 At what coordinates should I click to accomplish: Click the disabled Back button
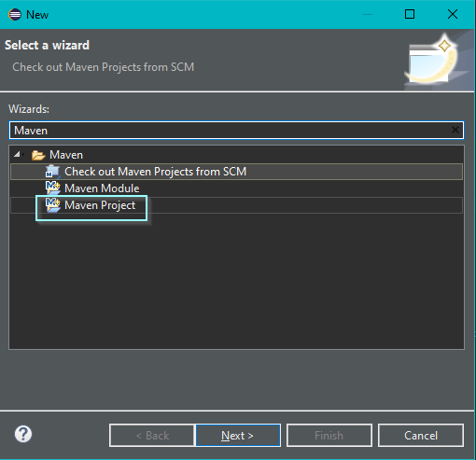[152, 435]
